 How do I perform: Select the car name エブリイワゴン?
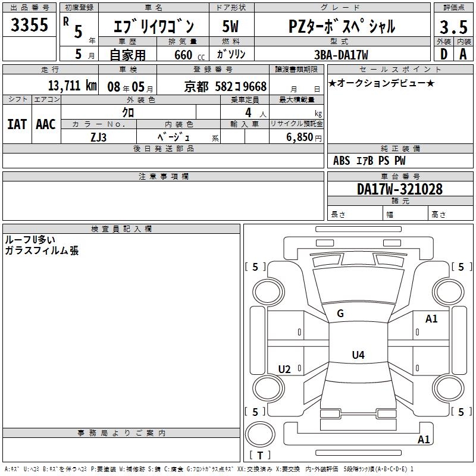[x=154, y=26]
